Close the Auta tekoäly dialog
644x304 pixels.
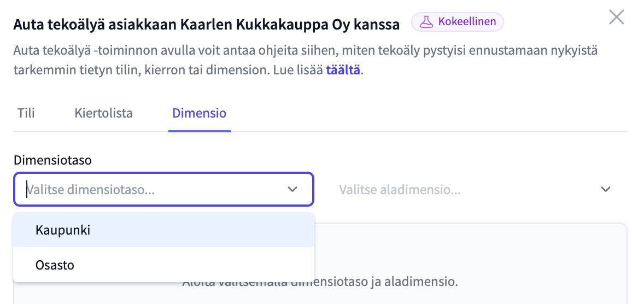[616, 17]
